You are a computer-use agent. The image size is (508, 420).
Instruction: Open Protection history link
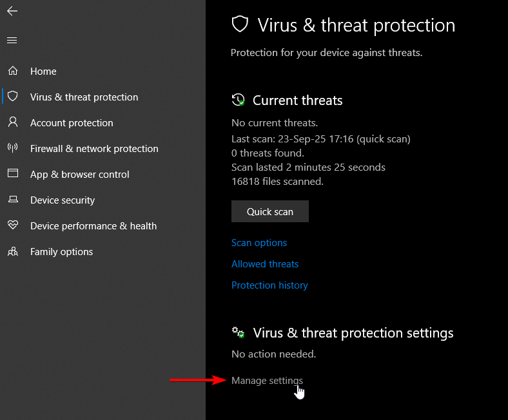(269, 285)
